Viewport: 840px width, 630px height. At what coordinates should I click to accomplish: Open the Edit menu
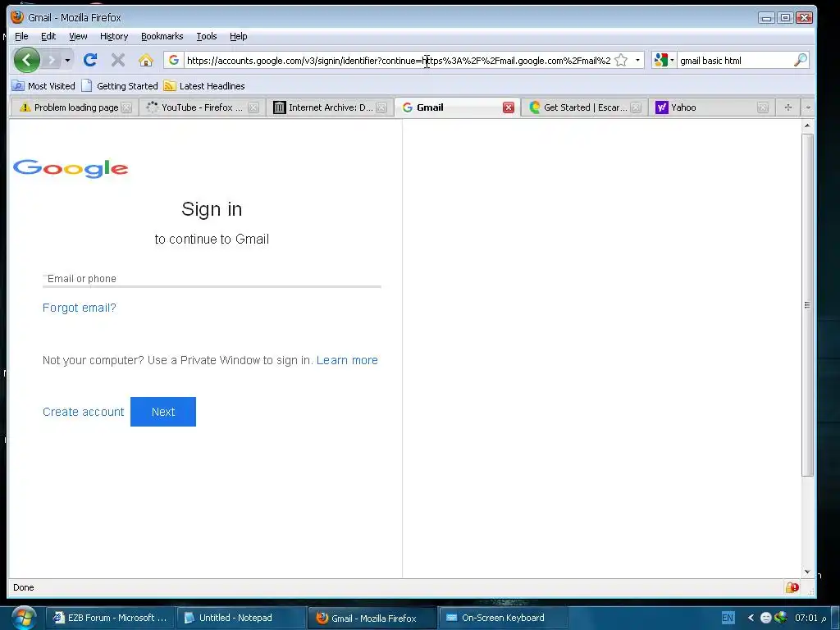[48, 36]
